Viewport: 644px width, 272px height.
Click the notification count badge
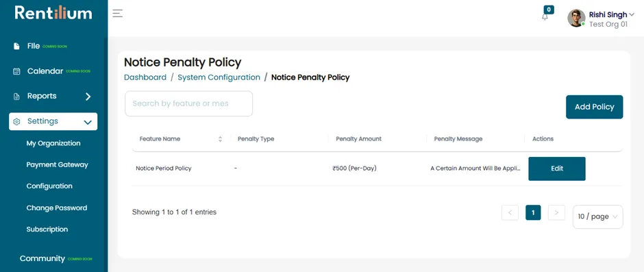(x=549, y=10)
